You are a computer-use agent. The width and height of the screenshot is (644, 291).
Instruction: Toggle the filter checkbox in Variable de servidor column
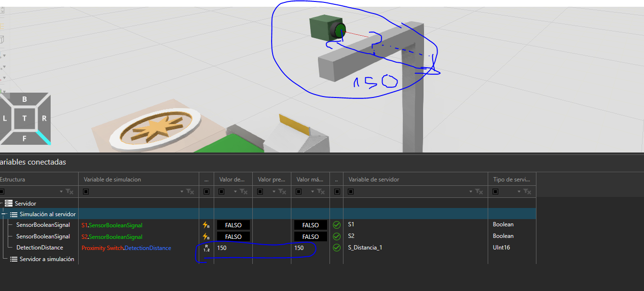click(351, 192)
